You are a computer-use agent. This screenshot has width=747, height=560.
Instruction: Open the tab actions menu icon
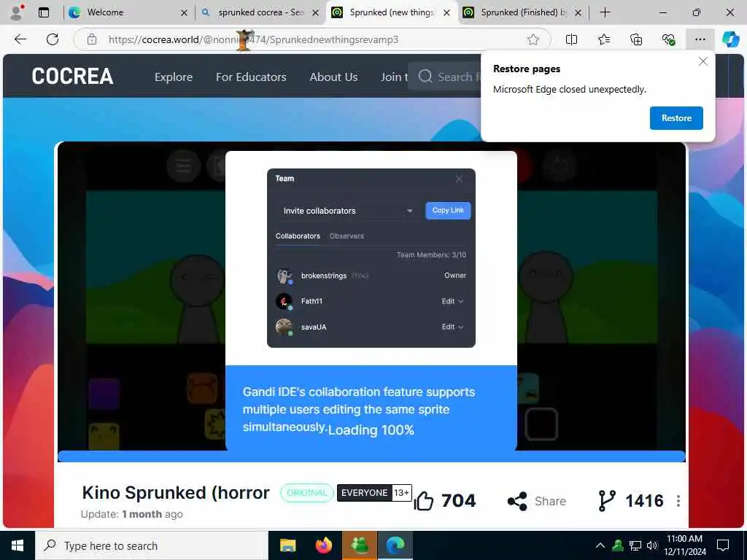click(x=44, y=12)
